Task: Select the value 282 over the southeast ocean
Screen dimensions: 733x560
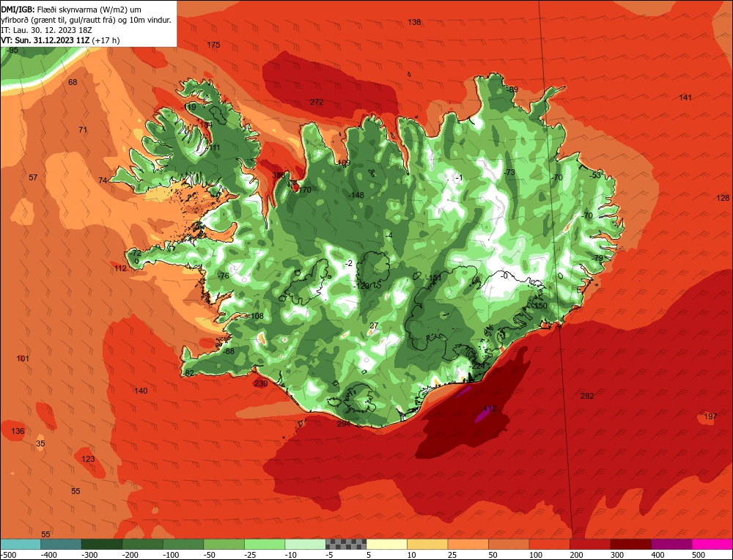Action: [587, 396]
